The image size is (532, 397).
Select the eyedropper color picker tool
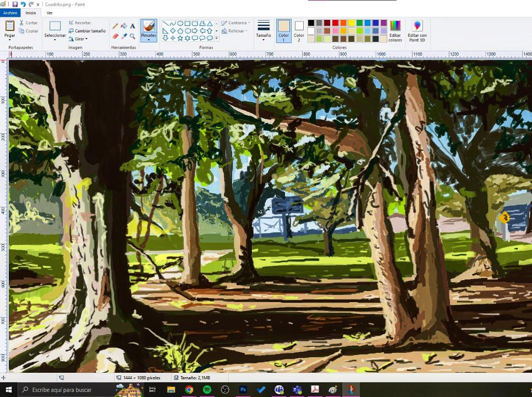tap(125, 35)
